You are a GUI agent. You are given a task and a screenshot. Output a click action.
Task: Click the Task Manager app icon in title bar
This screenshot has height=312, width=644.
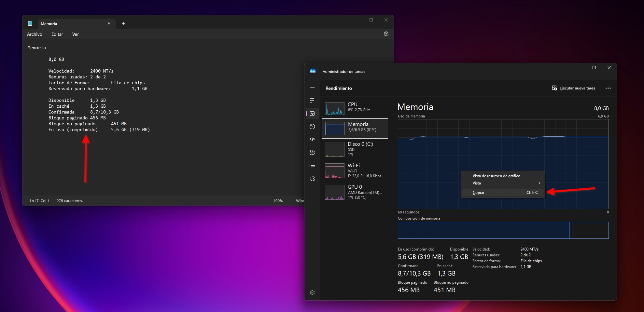pyautogui.click(x=313, y=71)
